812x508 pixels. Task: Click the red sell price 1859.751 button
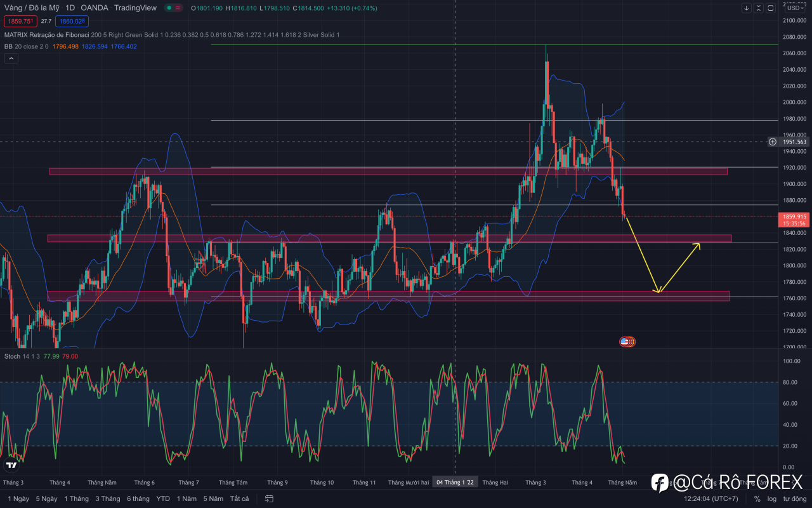19,21
